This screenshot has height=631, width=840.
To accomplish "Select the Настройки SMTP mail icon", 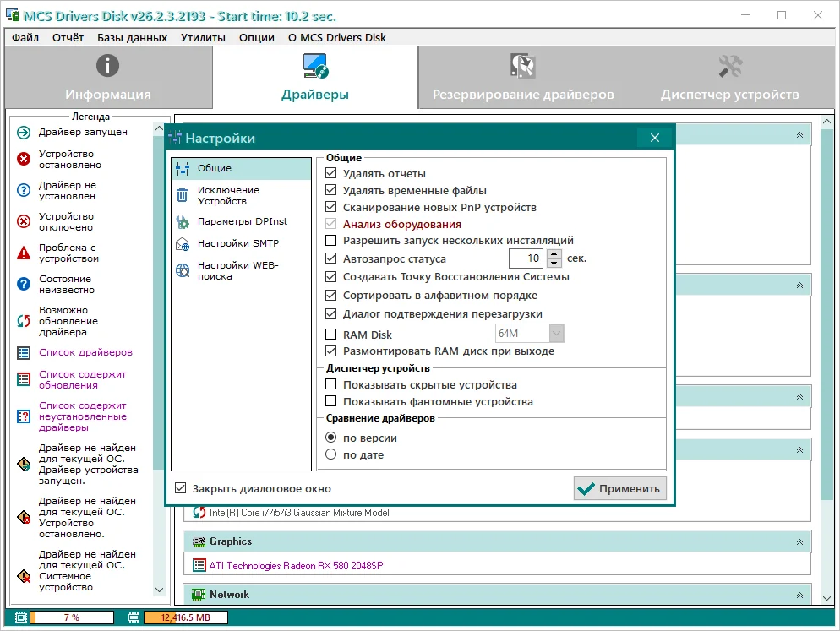I will pos(183,244).
